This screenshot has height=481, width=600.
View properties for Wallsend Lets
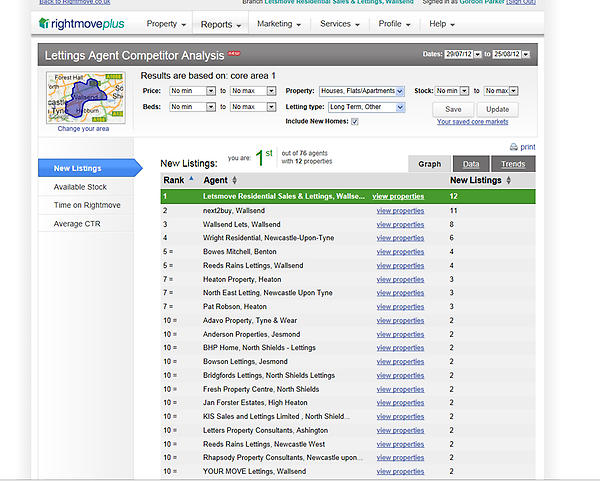(x=400, y=225)
